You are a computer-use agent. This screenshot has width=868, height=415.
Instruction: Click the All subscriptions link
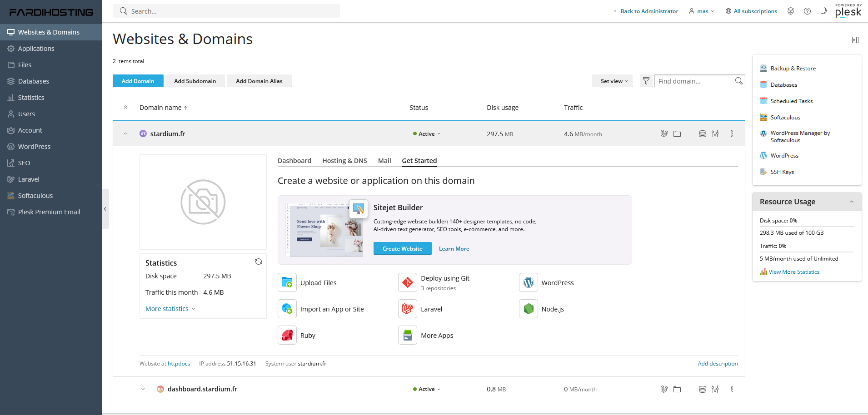tap(752, 11)
